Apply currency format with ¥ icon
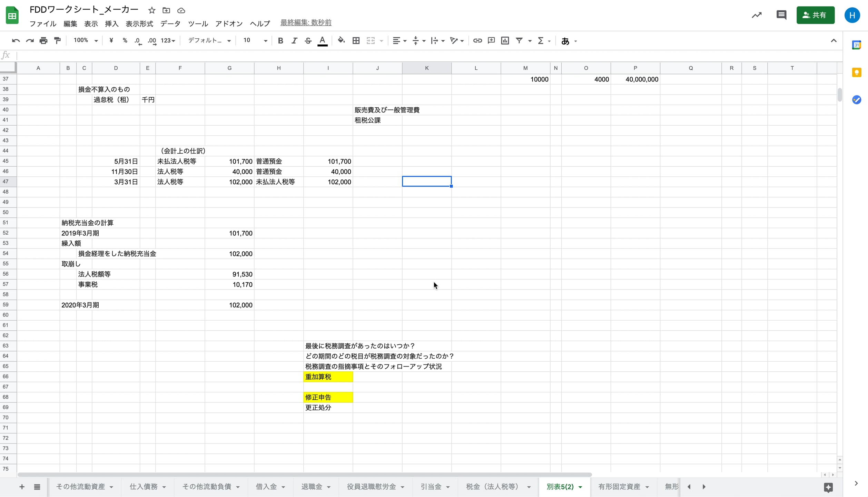The height and width of the screenshot is (497, 868). point(111,40)
